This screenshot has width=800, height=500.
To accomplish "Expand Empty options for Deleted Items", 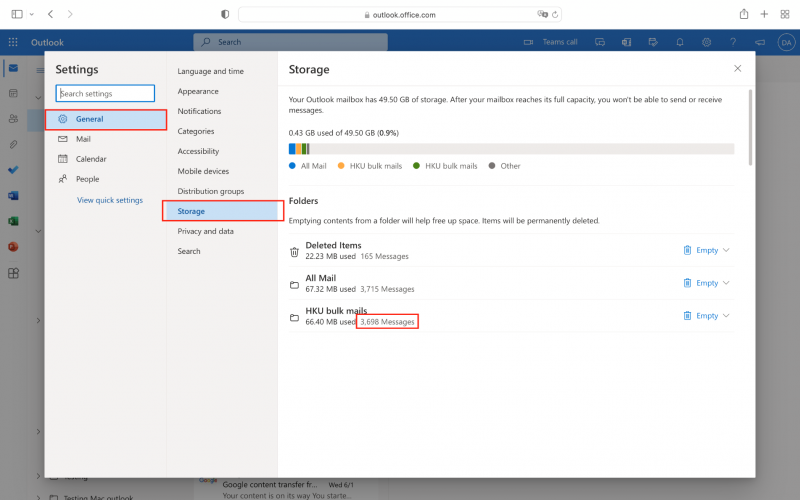I will point(726,250).
